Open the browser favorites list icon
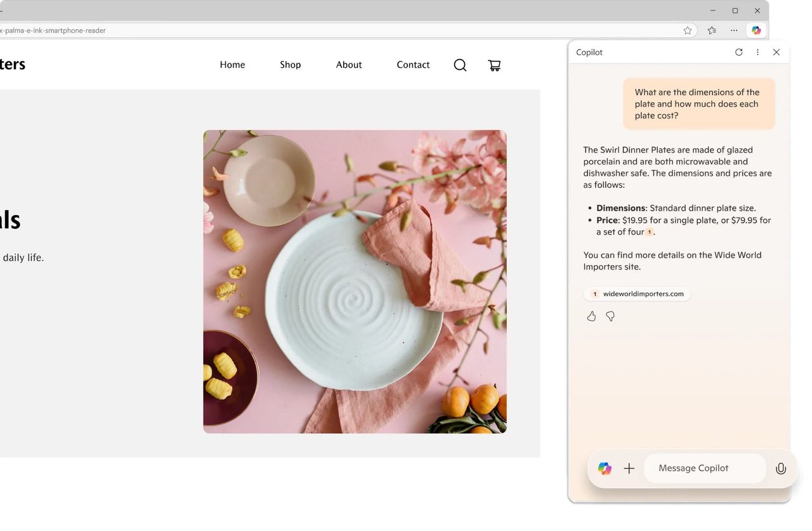The image size is (812, 531). [712, 30]
